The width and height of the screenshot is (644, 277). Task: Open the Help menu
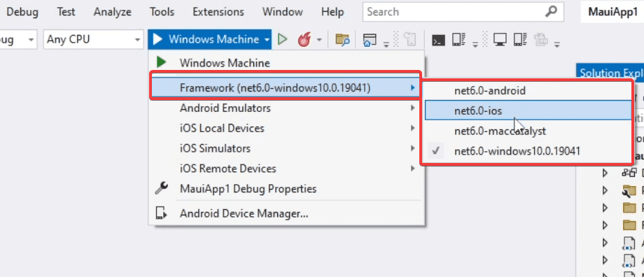[332, 12]
